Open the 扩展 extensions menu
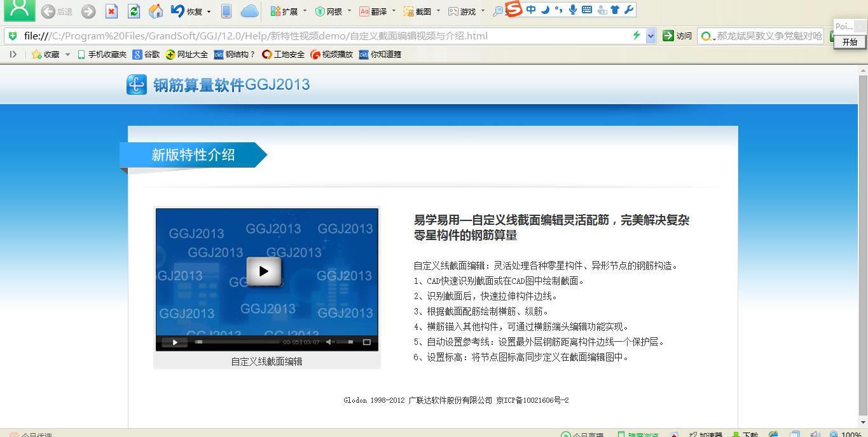Screen dimensions: 868x437 (x=284, y=11)
